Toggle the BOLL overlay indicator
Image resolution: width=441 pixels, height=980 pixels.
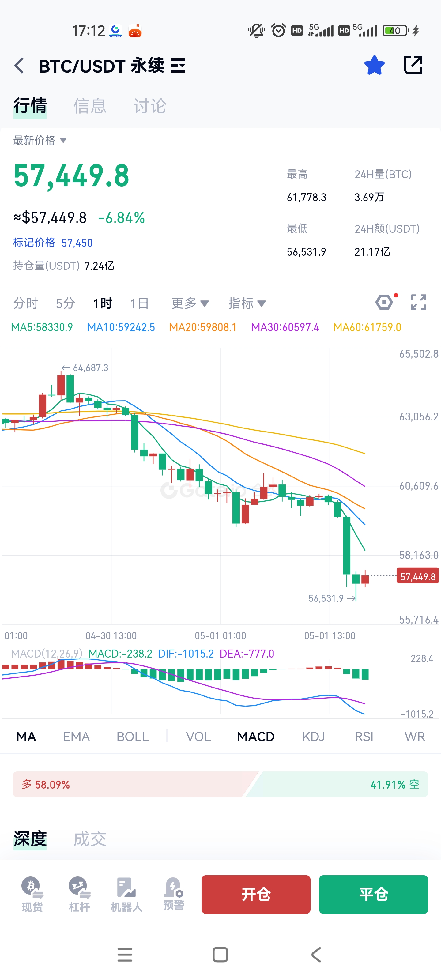[132, 737]
